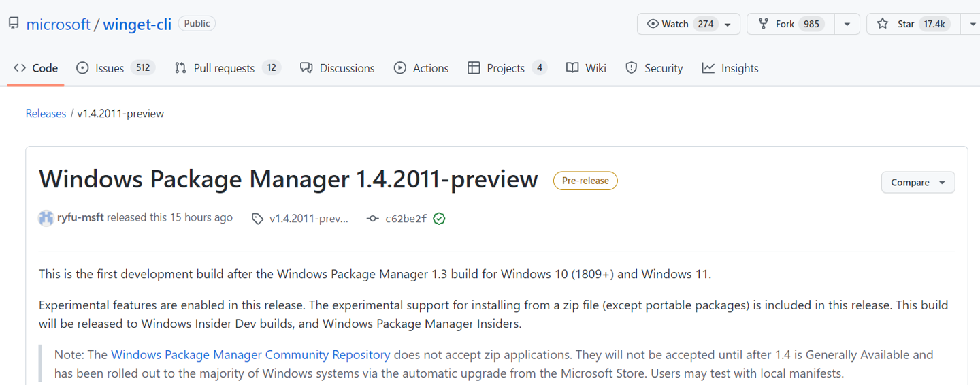Click the Pre-release label badge

tap(585, 181)
